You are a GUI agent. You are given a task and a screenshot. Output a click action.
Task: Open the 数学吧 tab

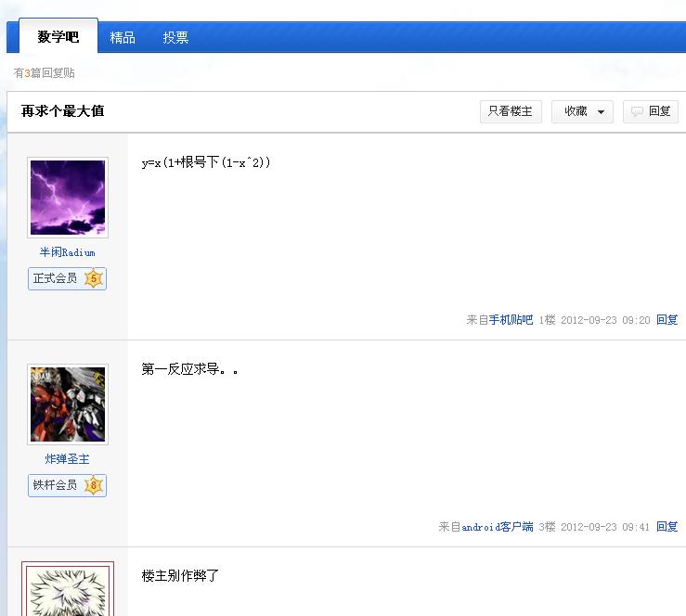pos(58,36)
